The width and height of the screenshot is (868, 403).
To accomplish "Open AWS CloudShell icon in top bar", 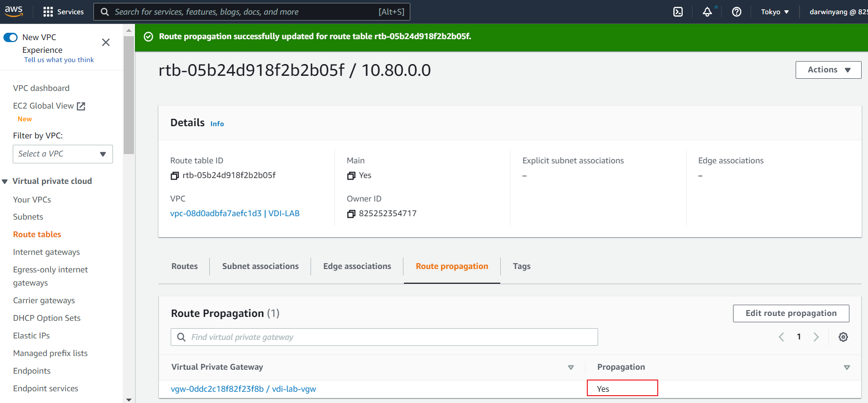I will tap(678, 12).
